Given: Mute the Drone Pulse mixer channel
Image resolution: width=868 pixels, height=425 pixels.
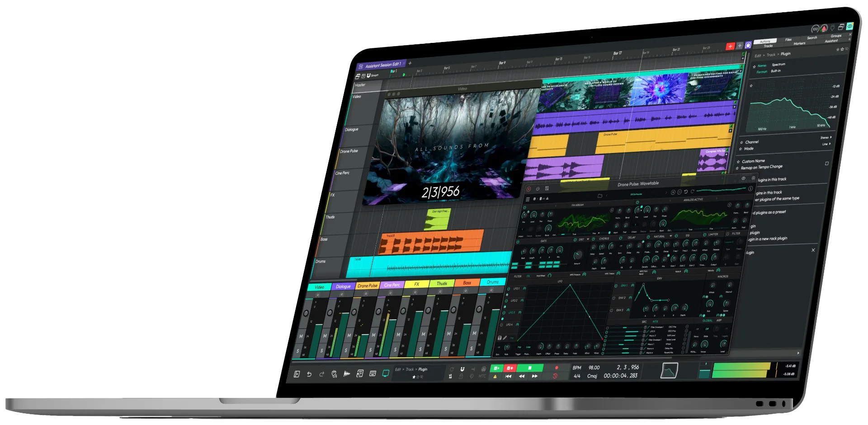Looking at the screenshot, I should [x=349, y=336].
